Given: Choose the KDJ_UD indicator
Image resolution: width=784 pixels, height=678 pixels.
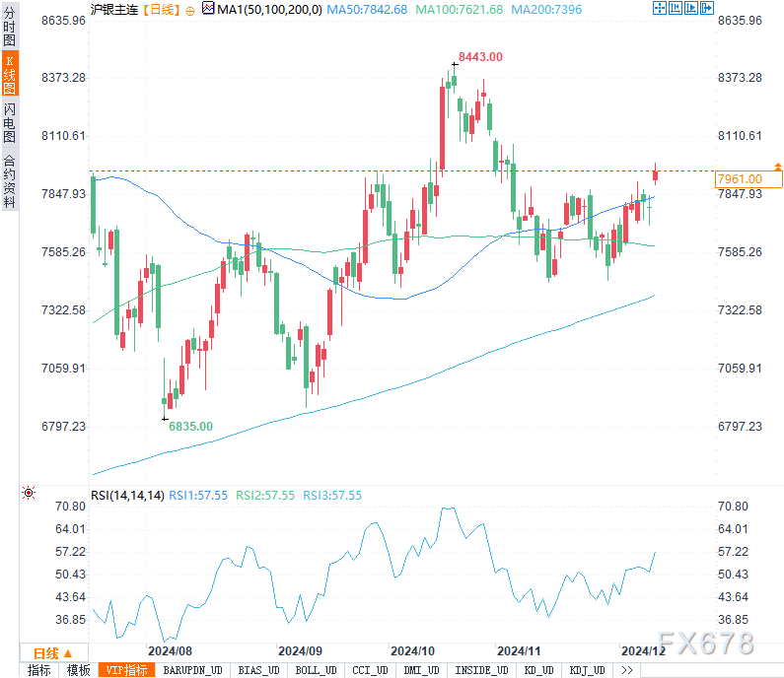Looking at the screenshot, I should pyautogui.click(x=587, y=670).
